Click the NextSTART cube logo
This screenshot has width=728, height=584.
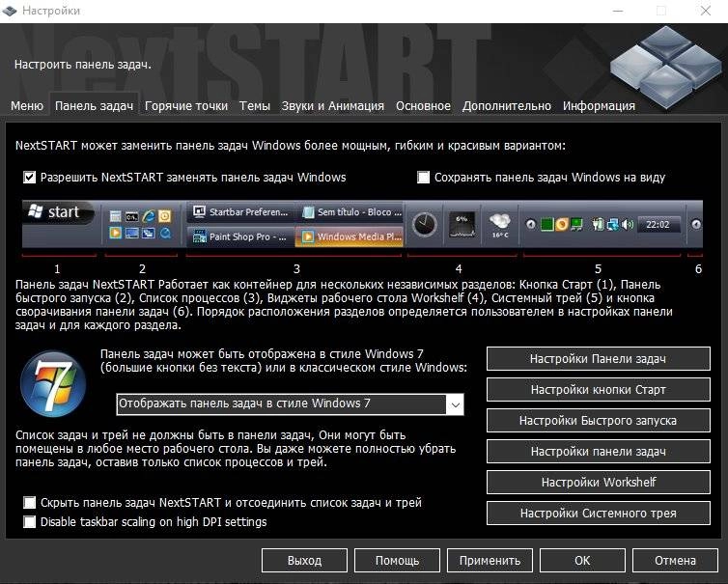coord(666,67)
